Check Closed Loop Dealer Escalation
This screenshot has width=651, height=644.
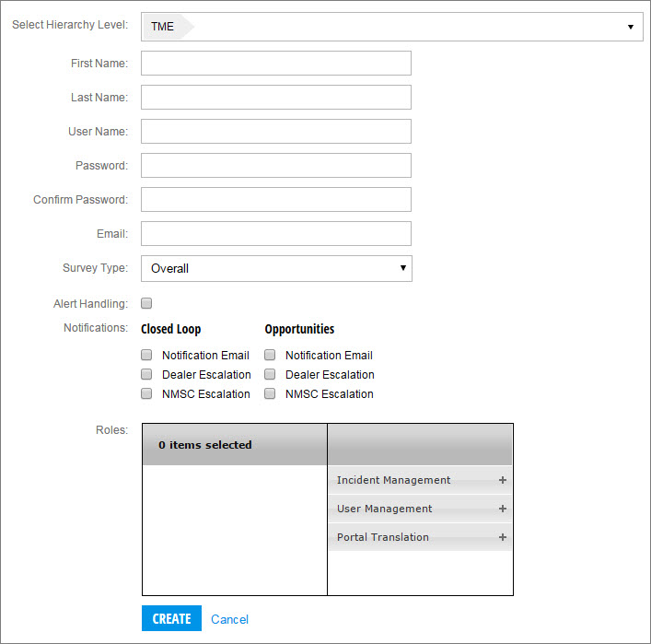tap(146, 374)
